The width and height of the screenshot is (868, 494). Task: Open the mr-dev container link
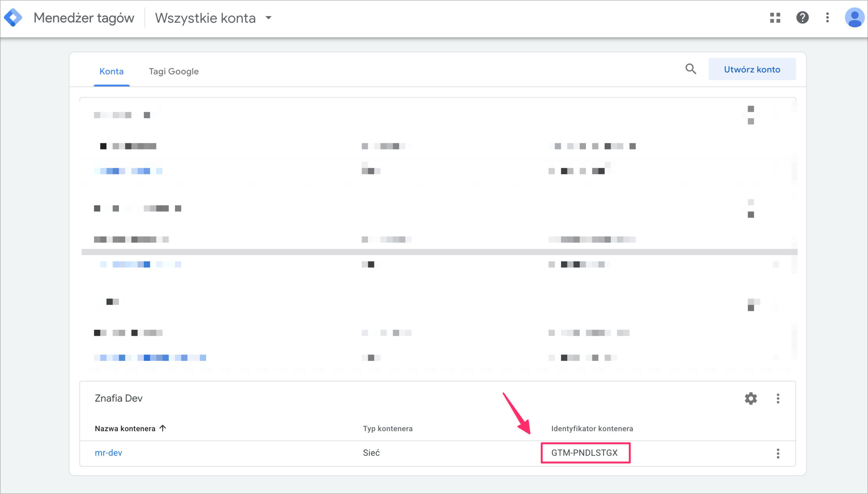click(108, 453)
